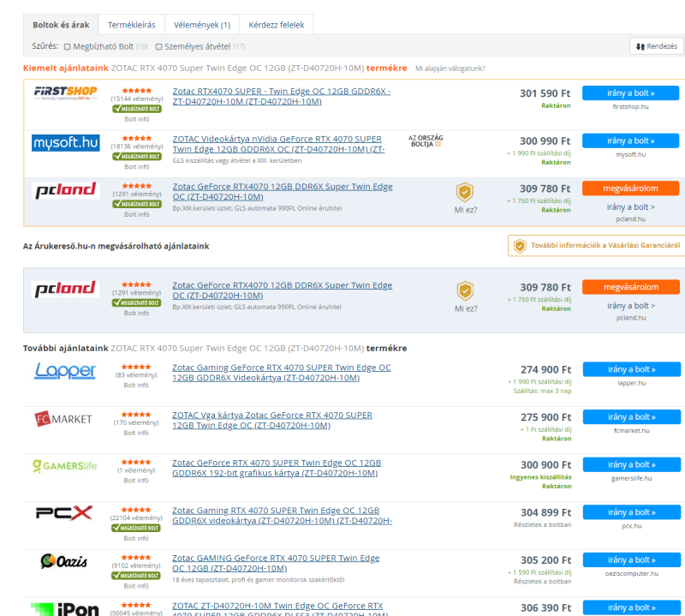Click 'megvásárolom' in lower pcland offer
This screenshot has width=685, height=616.
click(631, 287)
